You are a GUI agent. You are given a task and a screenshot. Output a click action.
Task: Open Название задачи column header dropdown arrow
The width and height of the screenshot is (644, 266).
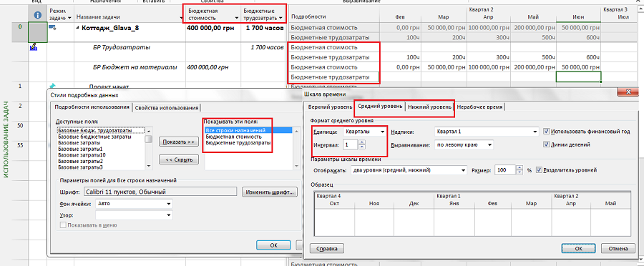[182, 18]
